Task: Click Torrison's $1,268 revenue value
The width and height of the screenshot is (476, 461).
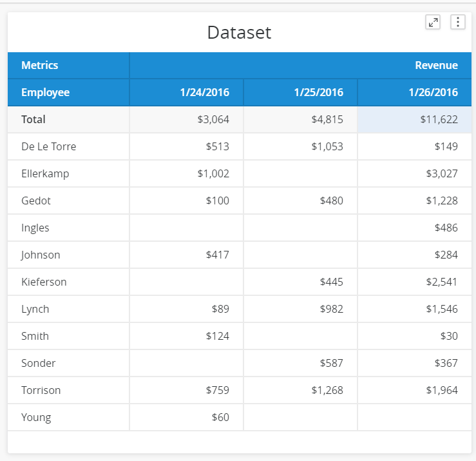Action: (x=327, y=390)
